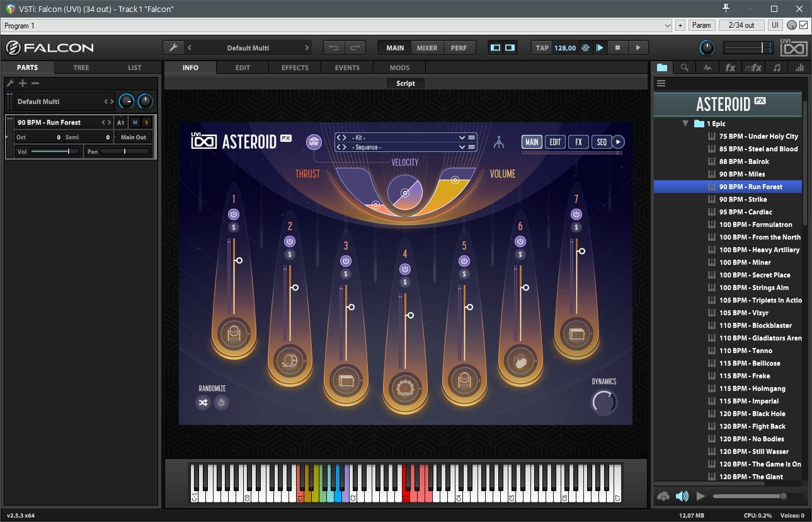The height and width of the screenshot is (522, 812).
Task: Remove part with the minus icon
Action: (35, 83)
